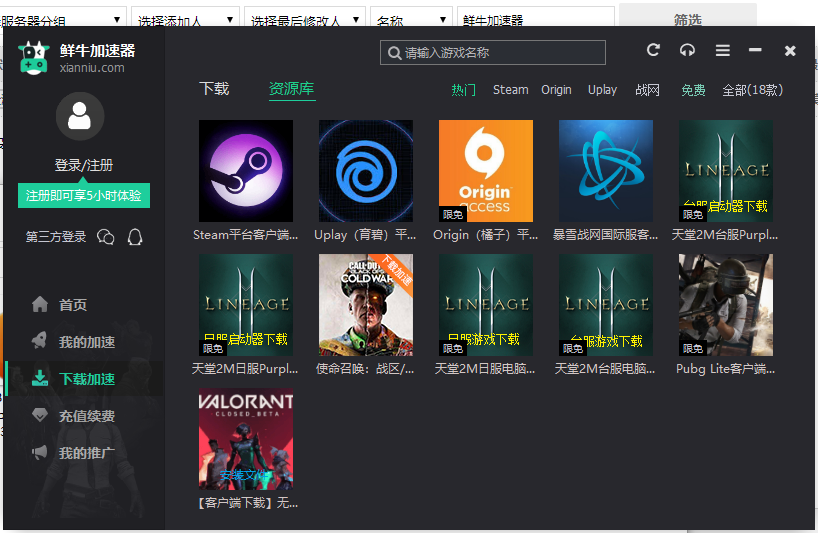The image size is (818, 533).
Task: Open 天堂2M台服Purple launcher thumbnail
Action: click(726, 171)
